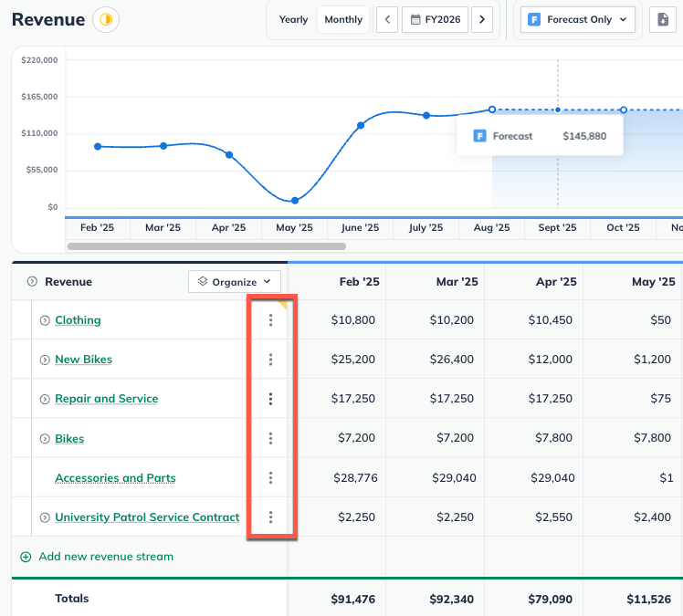Open the Accessories and Parts link
Image resolution: width=683 pixels, height=616 pixels.
click(x=115, y=477)
